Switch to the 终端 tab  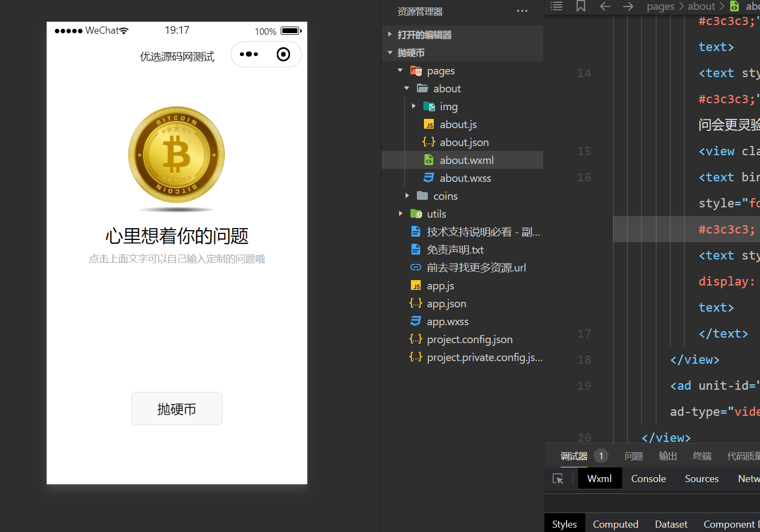click(x=702, y=456)
